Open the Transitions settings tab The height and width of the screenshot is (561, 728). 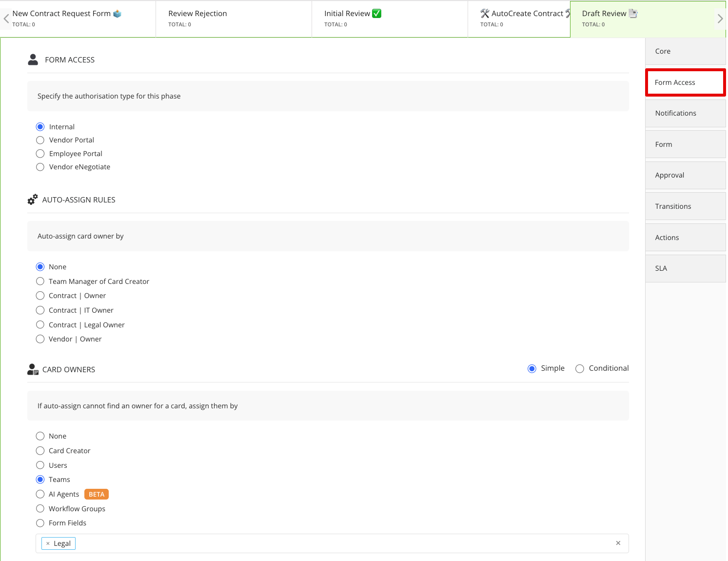point(686,206)
